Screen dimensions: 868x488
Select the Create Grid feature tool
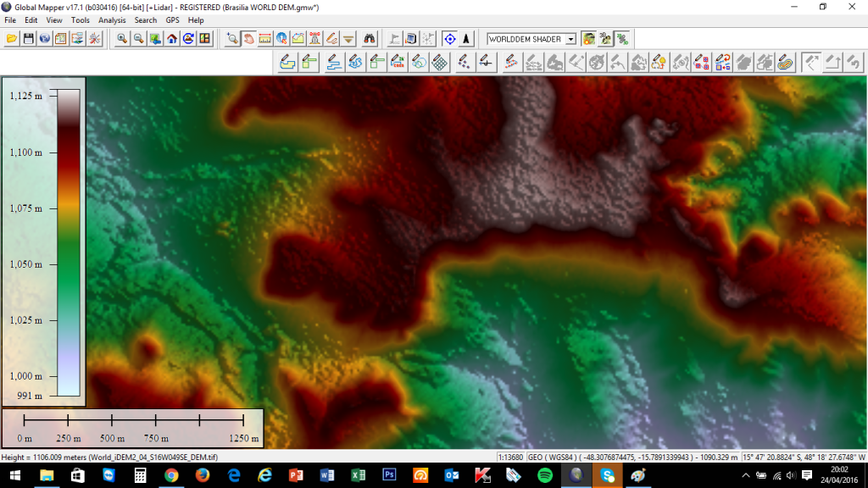pos(440,62)
